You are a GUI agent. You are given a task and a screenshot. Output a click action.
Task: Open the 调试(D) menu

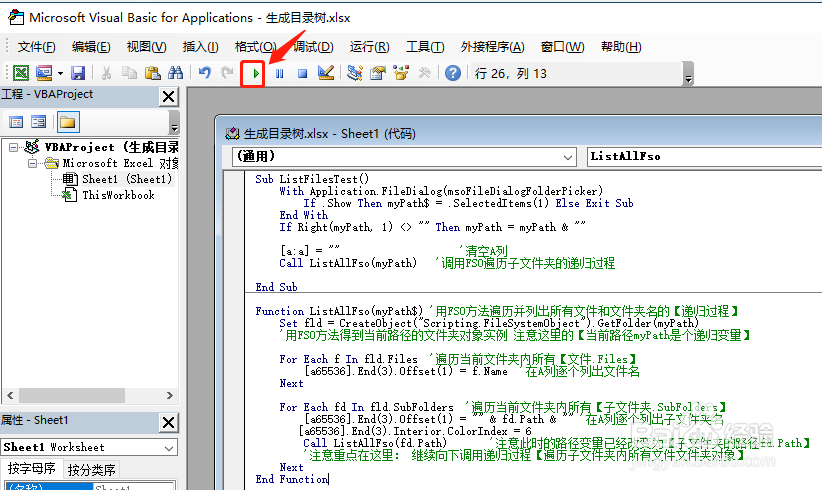click(313, 47)
